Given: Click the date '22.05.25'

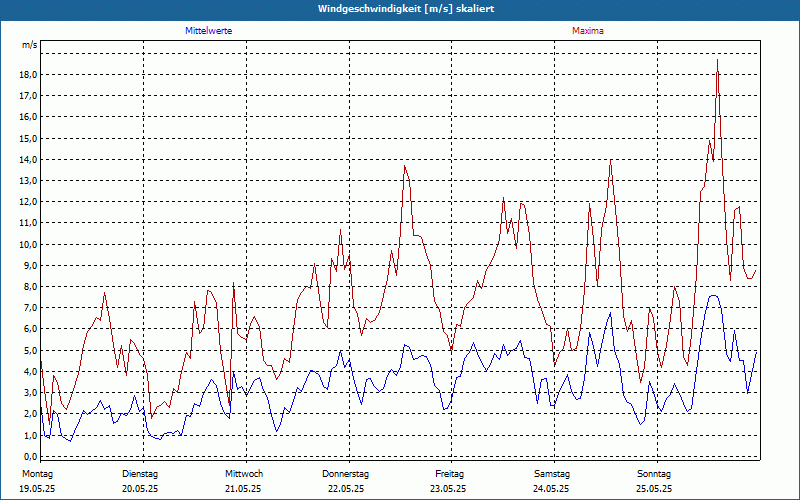Looking at the screenshot, I should (x=346, y=489).
